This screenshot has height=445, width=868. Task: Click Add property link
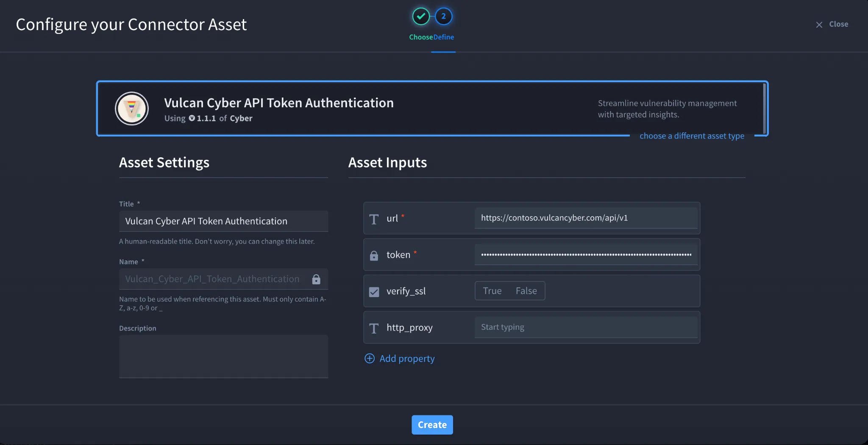[407, 359]
